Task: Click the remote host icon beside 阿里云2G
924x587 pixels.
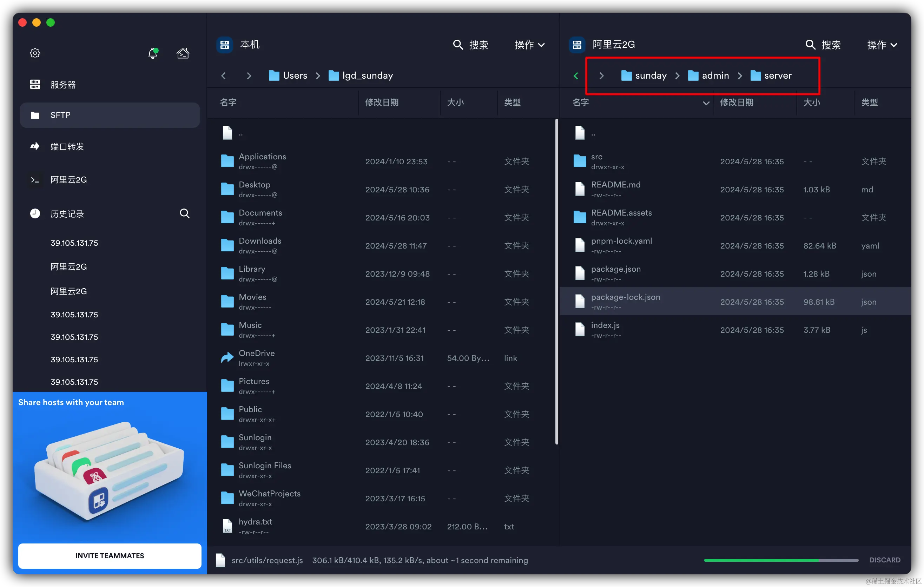Action: tap(577, 45)
